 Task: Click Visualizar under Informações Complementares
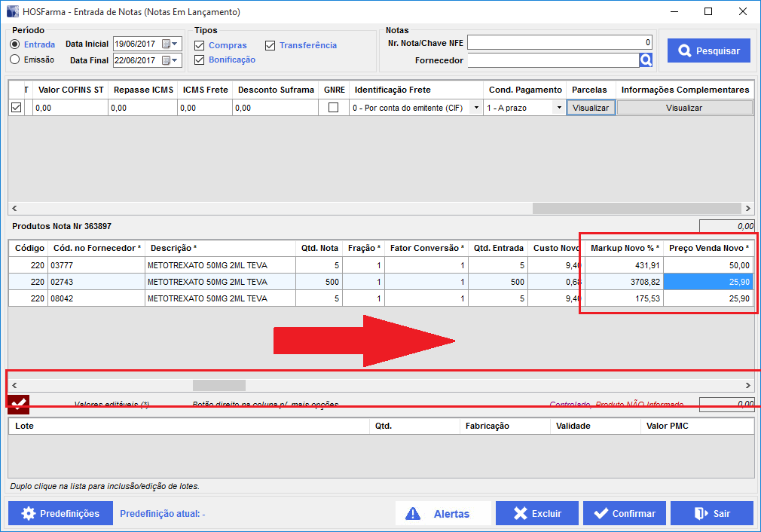684,108
